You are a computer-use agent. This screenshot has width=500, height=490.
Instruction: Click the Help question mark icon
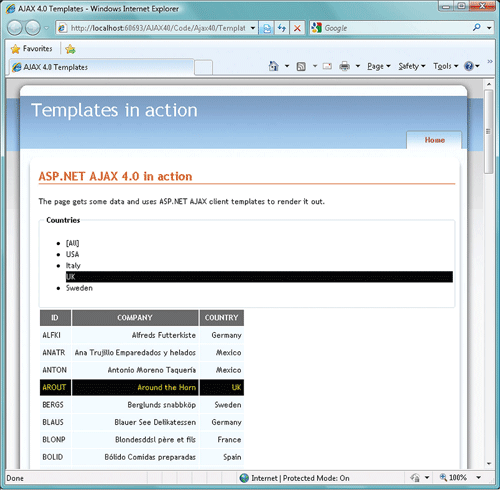point(469,66)
